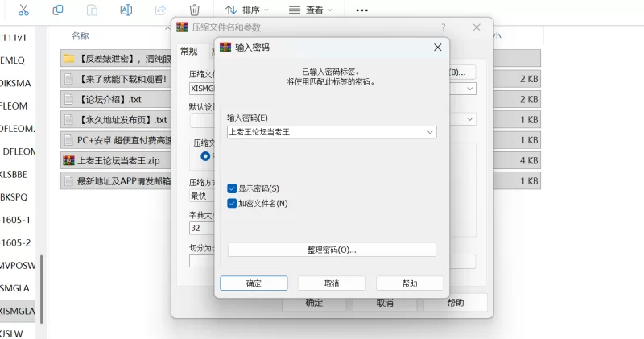Click WinRAR icon in 输入密码 title bar
Screen dimensions: 644x339
pyautogui.click(x=225, y=48)
